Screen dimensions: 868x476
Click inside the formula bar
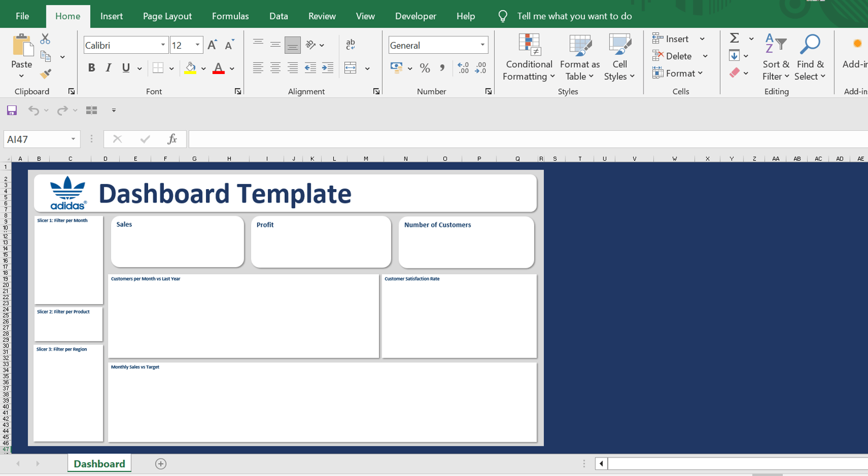[528, 139]
